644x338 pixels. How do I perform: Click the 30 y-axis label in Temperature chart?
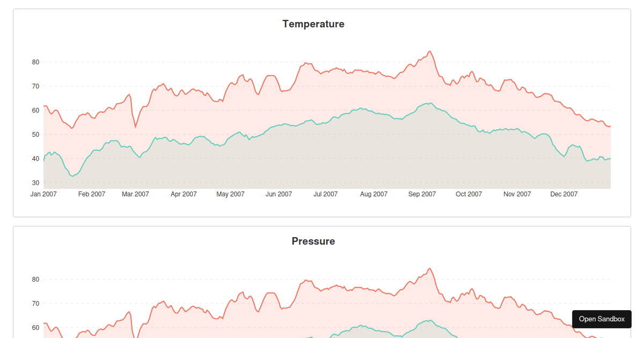36,183
